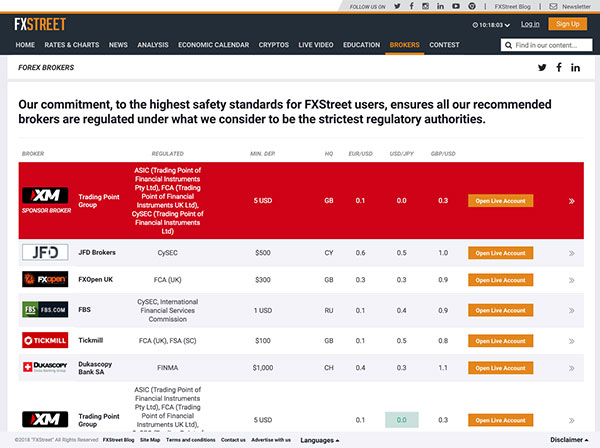Click the search magnifier icon
The image size is (600, 448).
pyautogui.click(x=508, y=45)
